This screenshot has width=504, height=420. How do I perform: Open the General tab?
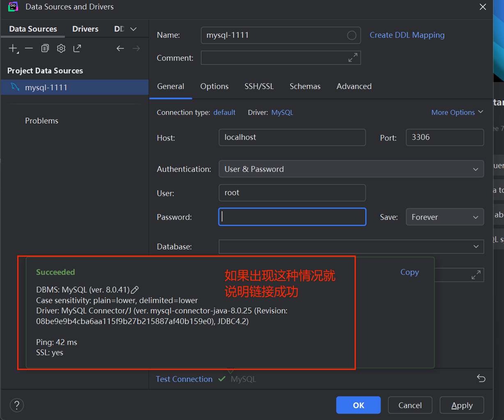[x=171, y=86]
